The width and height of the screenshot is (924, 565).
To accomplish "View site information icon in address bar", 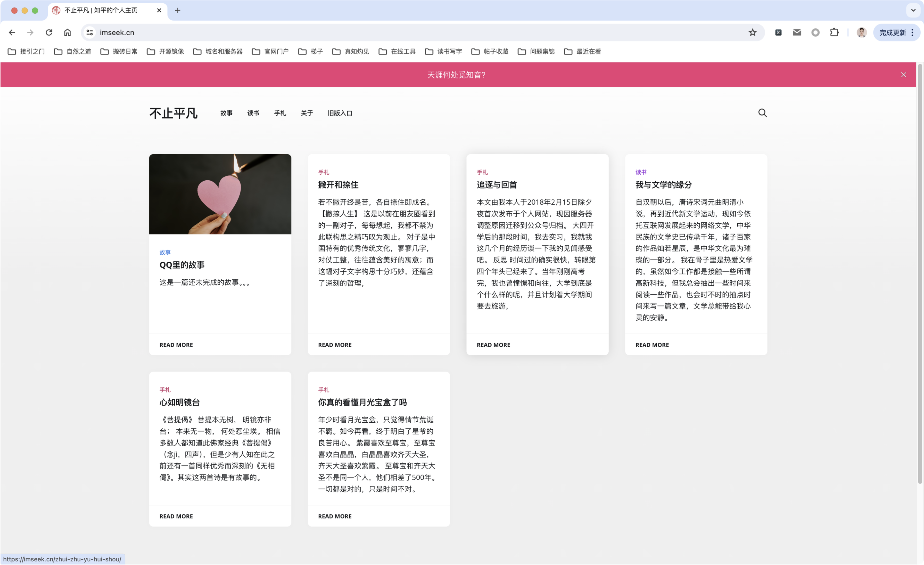I will [90, 33].
